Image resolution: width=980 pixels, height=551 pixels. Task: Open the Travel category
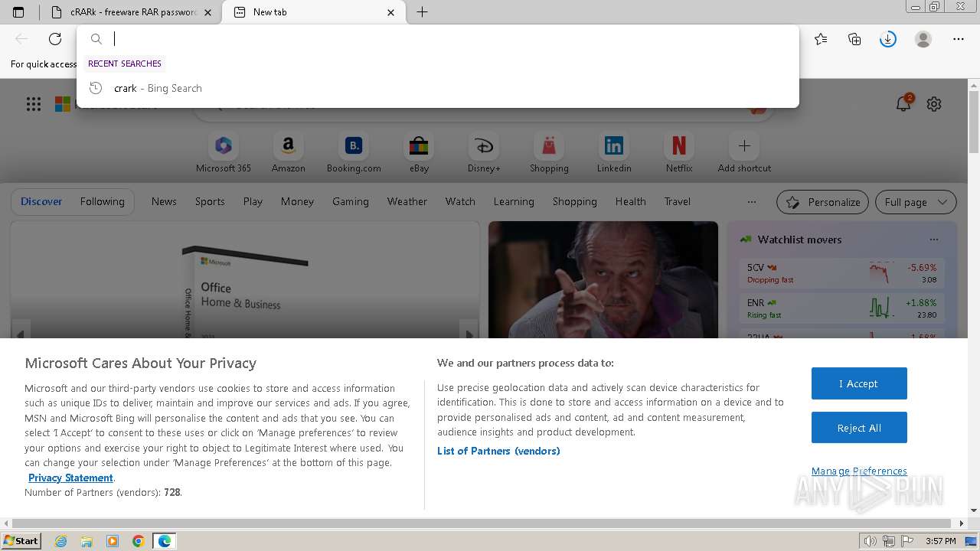pos(678,201)
